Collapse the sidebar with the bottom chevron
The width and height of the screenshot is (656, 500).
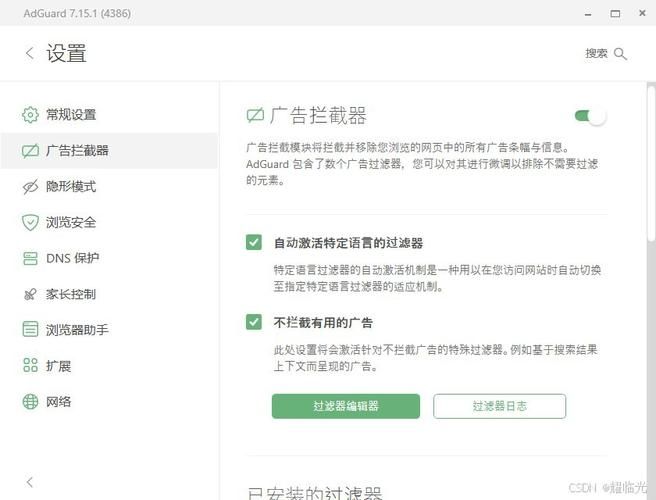29,482
